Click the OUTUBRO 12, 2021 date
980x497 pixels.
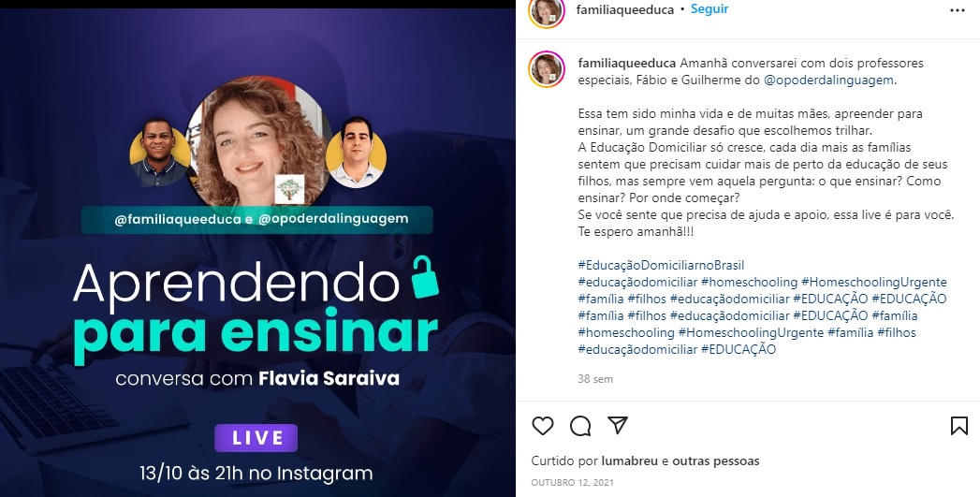coord(572,483)
